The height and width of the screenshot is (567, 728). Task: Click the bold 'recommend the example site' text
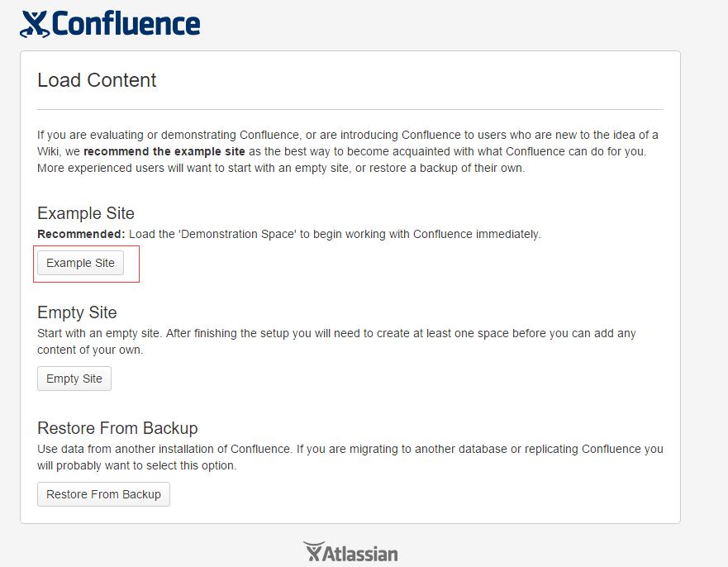point(164,151)
